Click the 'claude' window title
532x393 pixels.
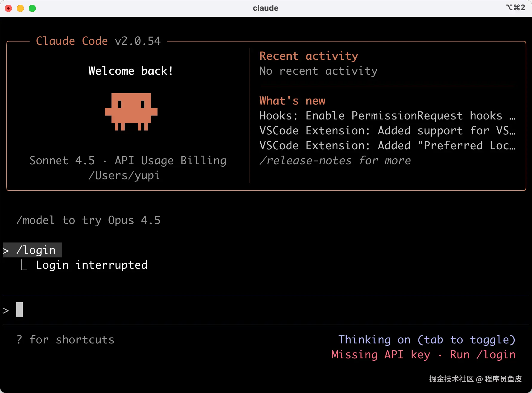tap(266, 8)
